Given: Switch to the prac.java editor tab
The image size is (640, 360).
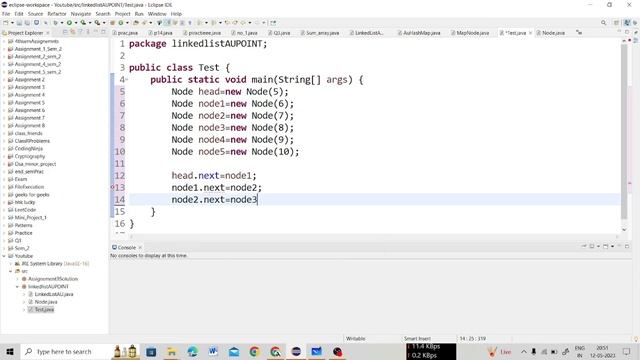Looking at the screenshot, I should (x=126, y=33).
